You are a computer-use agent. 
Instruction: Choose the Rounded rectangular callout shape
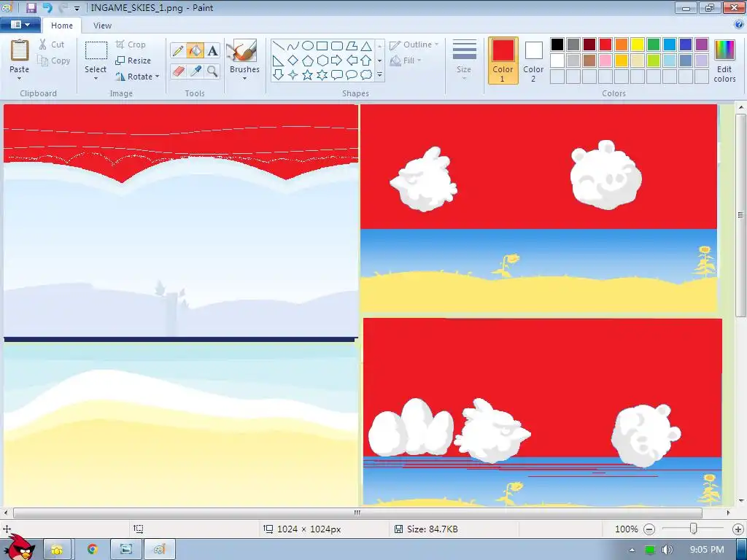(x=337, y=75)
